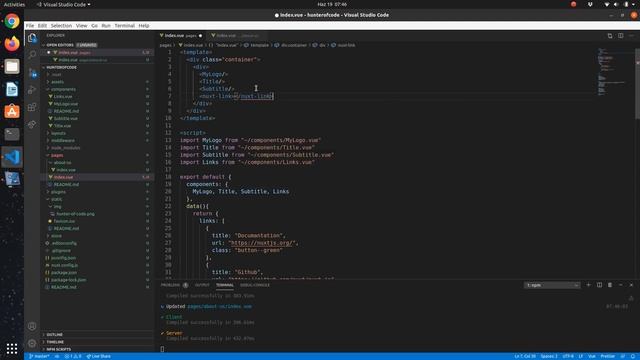Expand the node_modules folder
The height and width of the screenshot is (360, 640).
(x=65, y=148)
